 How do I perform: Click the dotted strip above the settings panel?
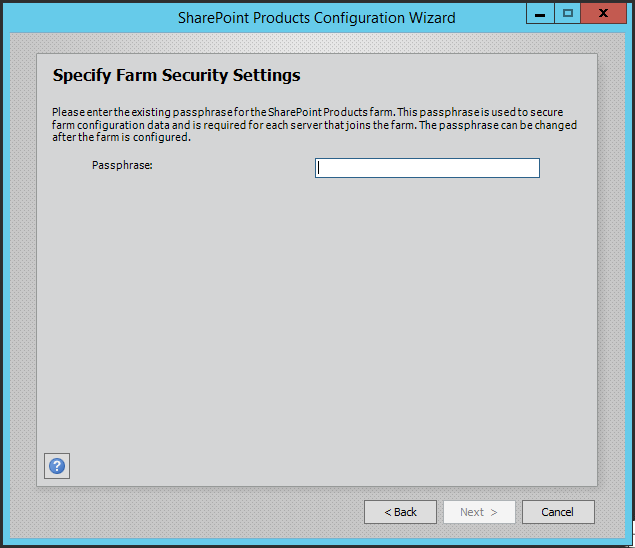coord(317,43)
